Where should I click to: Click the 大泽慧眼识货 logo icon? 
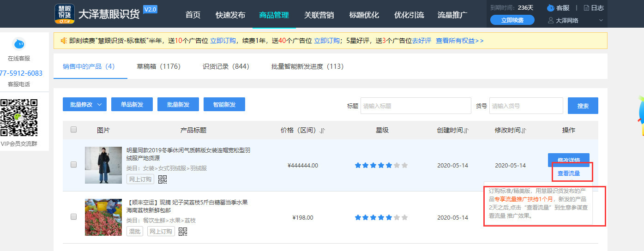(x=64, y=14)
